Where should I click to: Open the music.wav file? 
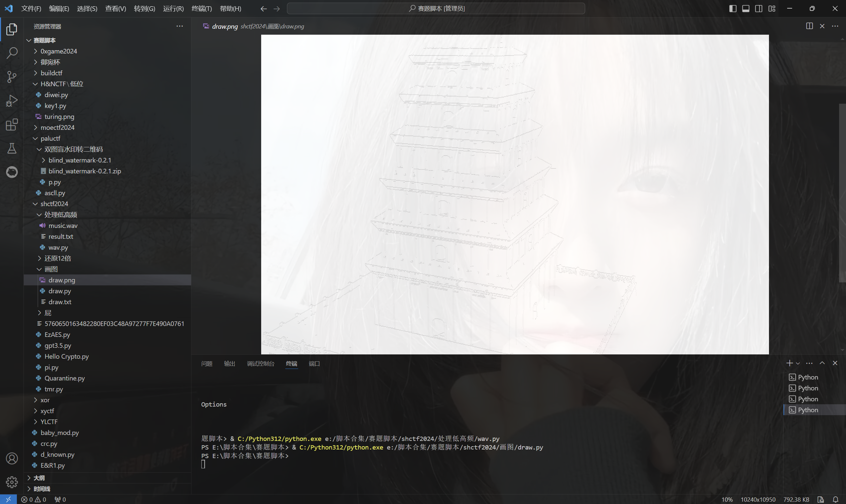pos(107,226)
